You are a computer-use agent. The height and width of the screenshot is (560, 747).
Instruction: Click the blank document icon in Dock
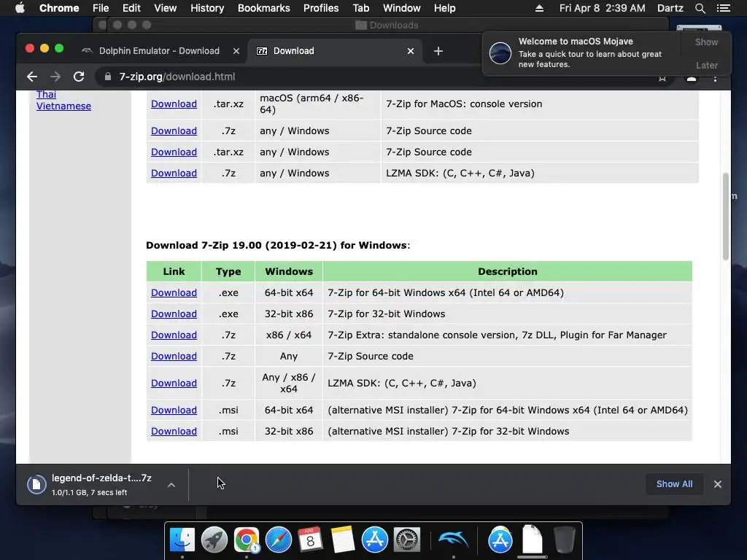(532, 540)
